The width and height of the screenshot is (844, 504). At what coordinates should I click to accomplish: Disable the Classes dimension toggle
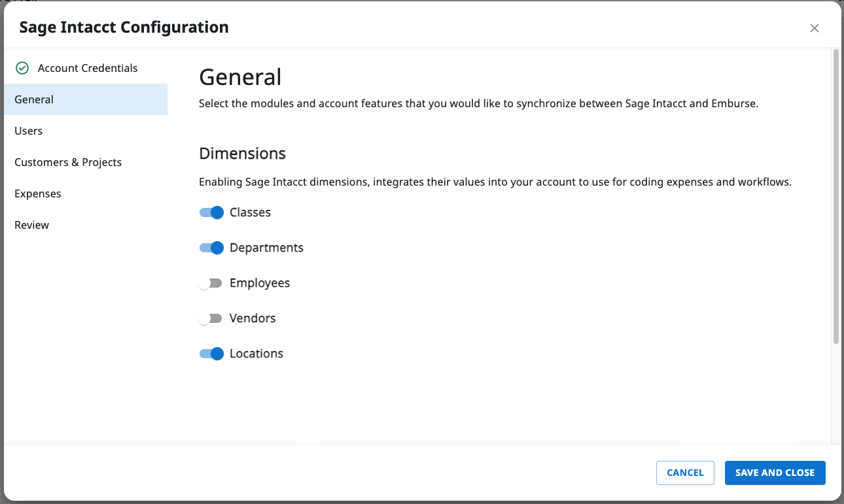pos(211,212)
